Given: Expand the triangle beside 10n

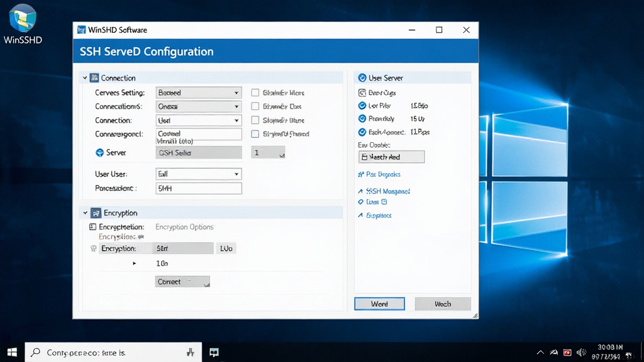Looking at the screenshot, I should coord(135,263).
